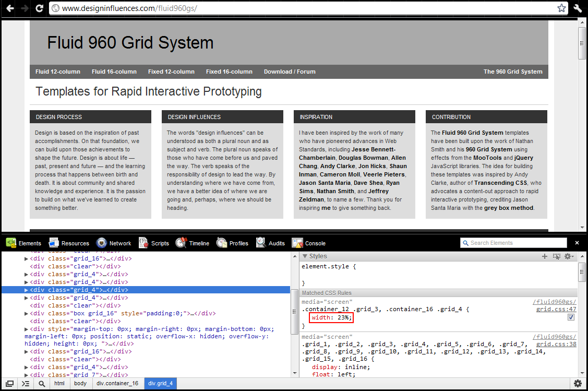This screenshot has width=588, height=391.
Task: Click the float: left property
Action: (333, 374)
